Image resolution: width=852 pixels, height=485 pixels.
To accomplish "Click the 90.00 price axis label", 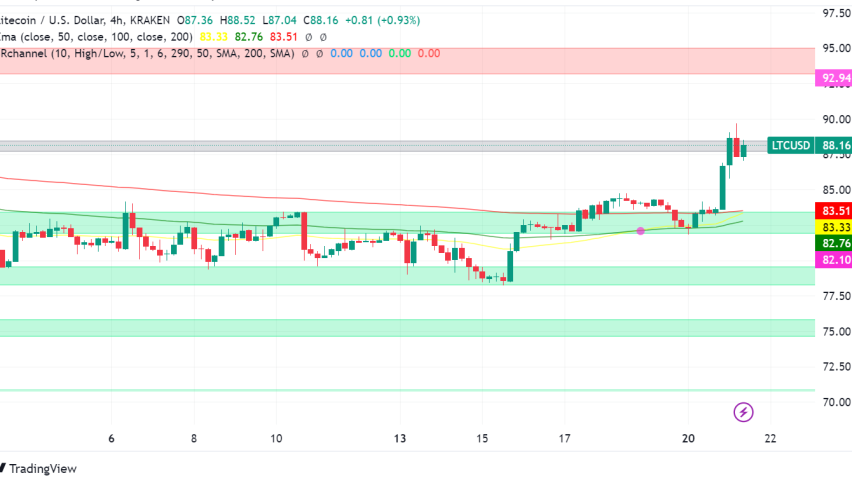I will pos(837,119).
